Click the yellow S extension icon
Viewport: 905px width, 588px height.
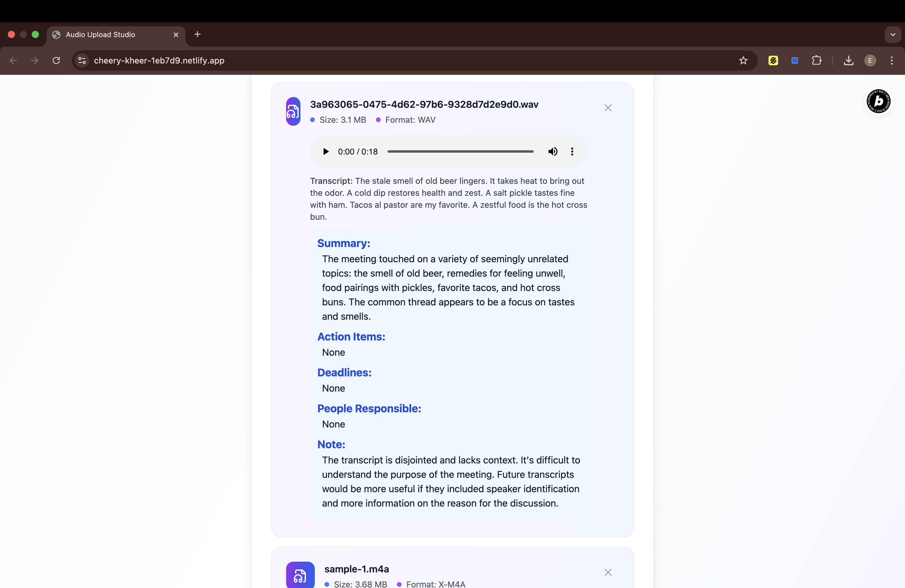773,60
